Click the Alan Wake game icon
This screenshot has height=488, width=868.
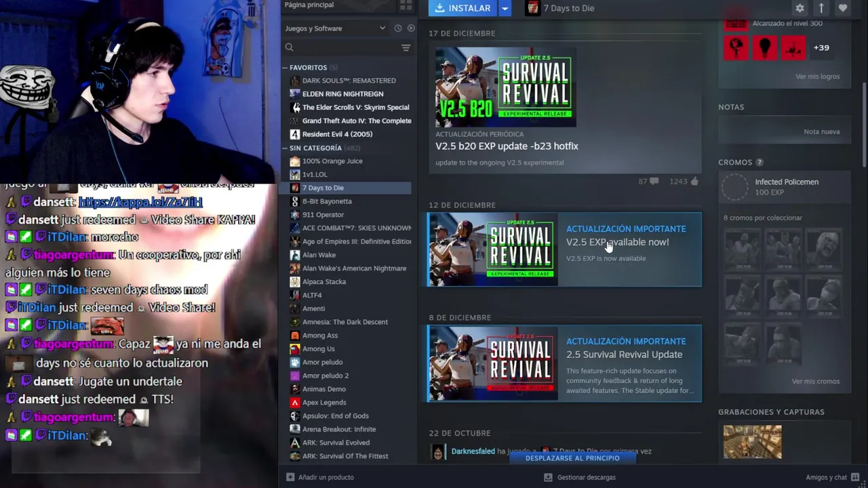point(294,255)
